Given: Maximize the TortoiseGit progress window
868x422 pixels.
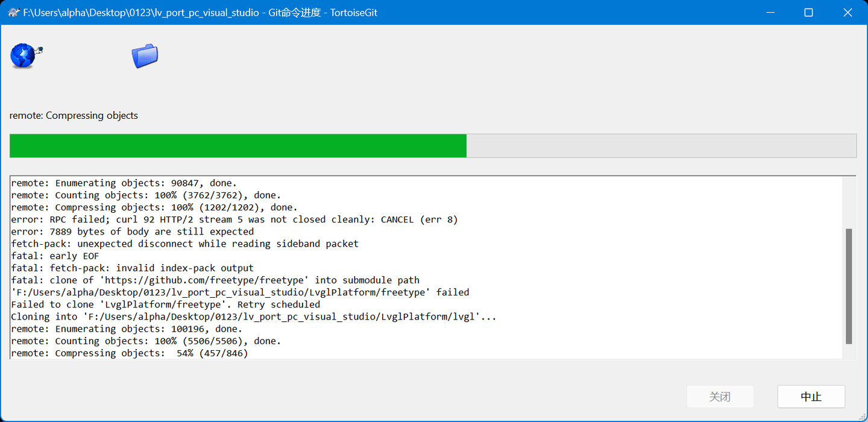Looking at the screenshot, I should pos(809,12).
